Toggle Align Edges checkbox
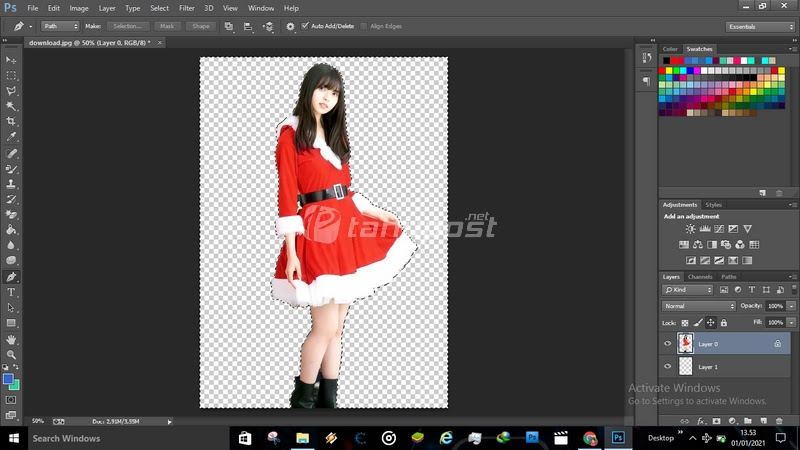The image size is (800, 450). (x=364, y=26)
